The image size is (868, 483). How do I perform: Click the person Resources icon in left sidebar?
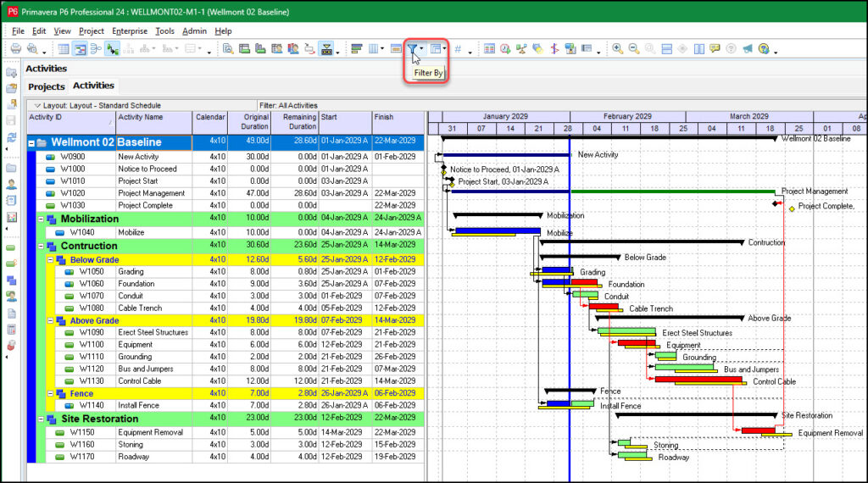click(x=11, y=185)
